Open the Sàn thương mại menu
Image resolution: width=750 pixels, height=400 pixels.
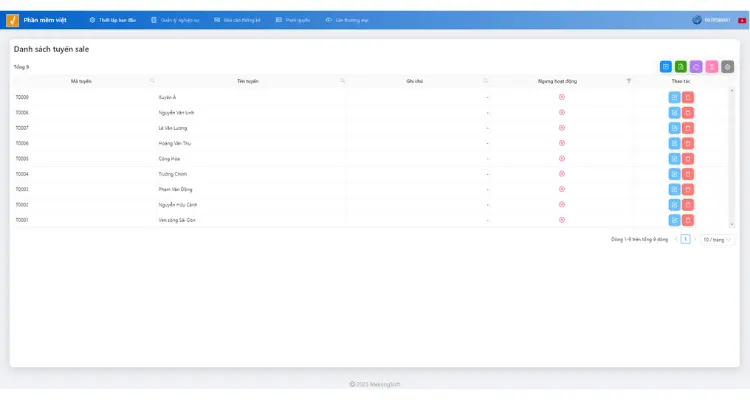click(347, 20)
